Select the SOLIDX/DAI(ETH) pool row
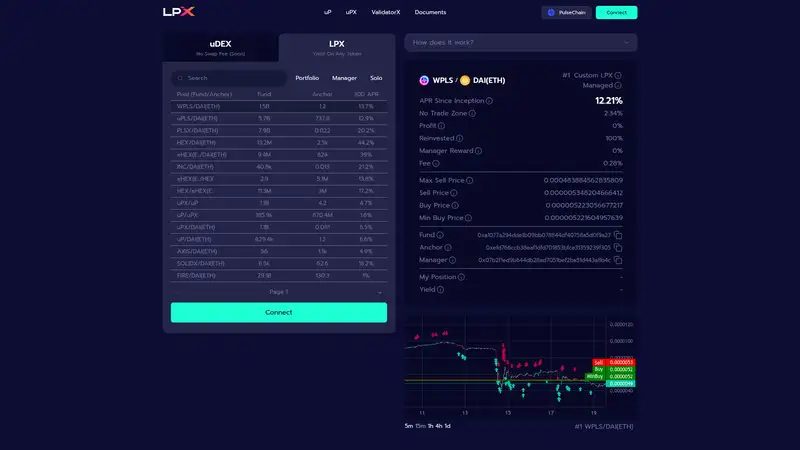800x450 pixels. pos(279,264)
